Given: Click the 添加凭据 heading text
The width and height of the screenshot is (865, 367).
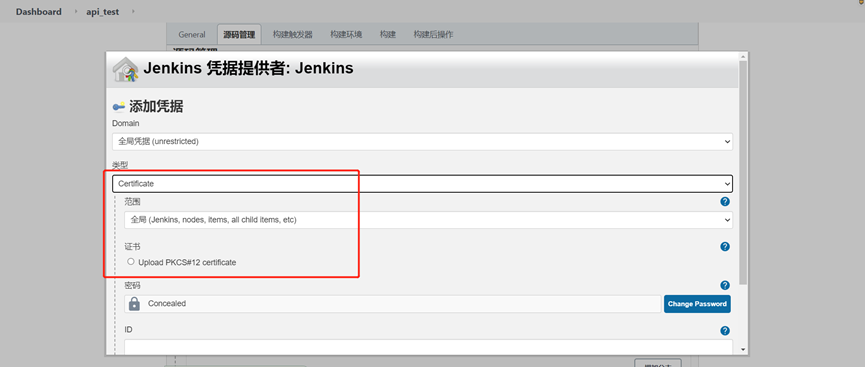Looking at the screenshot, I should (x=156, y=107).
